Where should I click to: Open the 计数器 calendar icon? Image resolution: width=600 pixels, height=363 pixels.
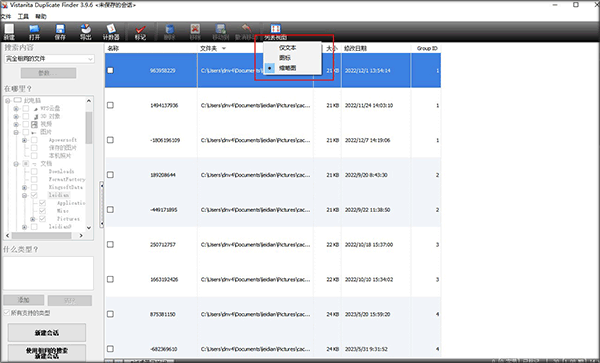click(111, 29)
